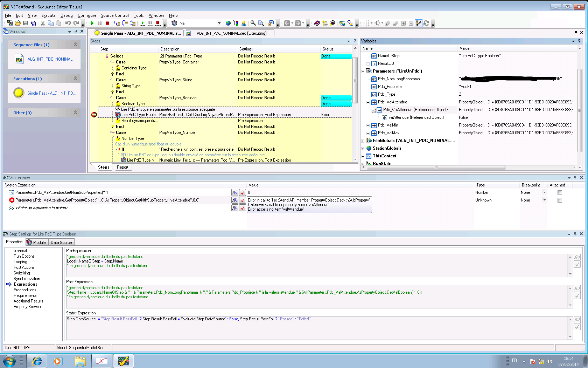Collapse the Sequence Files (1) group

pos(75,45)
